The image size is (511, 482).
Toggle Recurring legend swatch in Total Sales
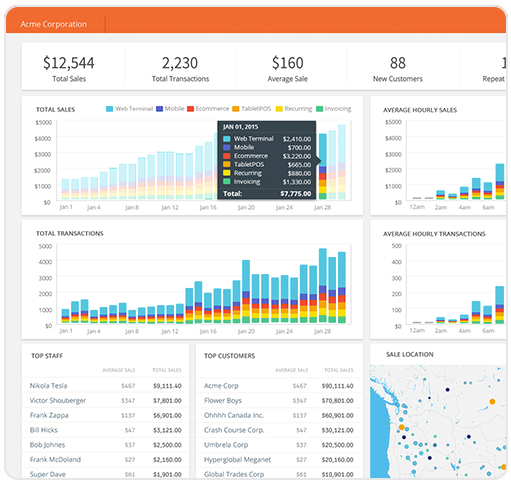coord(279,109)
